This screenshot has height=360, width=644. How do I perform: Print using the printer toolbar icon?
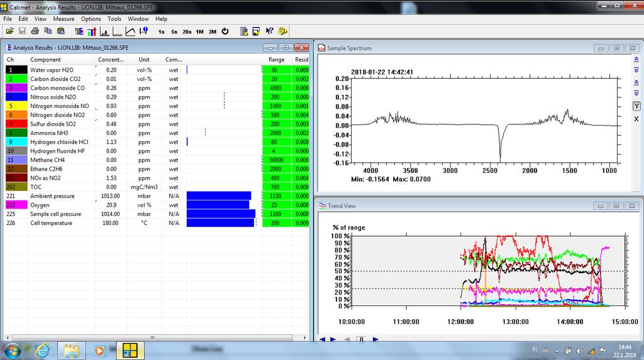[35, 31]
